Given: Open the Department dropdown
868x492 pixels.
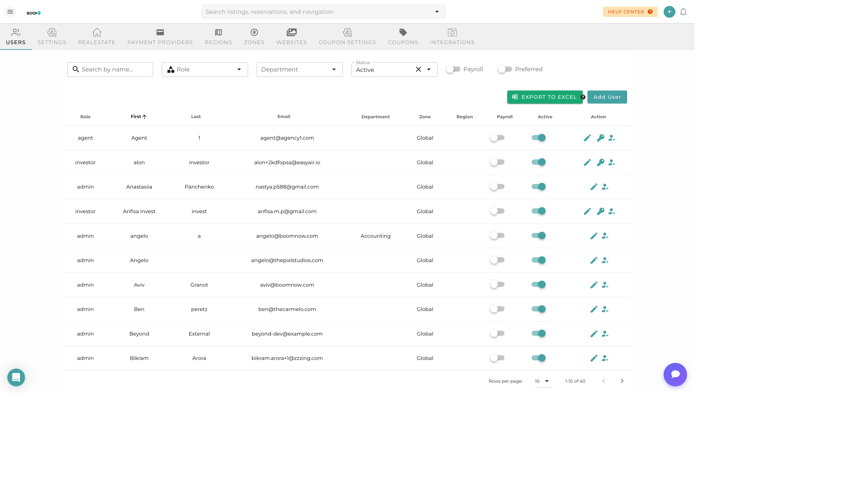Looking at the screenshot, I should point(299,69).
